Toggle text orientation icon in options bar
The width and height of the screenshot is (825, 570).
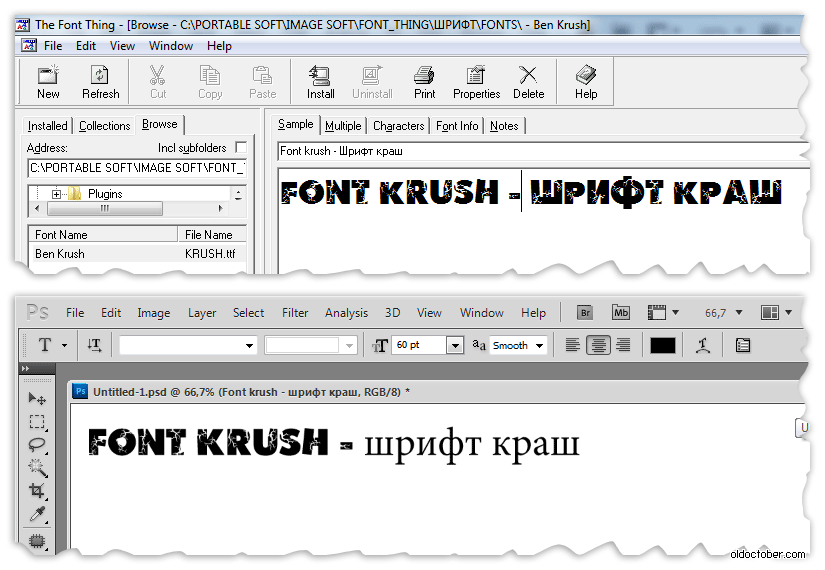pyautogui.click(x=94, y=345)
